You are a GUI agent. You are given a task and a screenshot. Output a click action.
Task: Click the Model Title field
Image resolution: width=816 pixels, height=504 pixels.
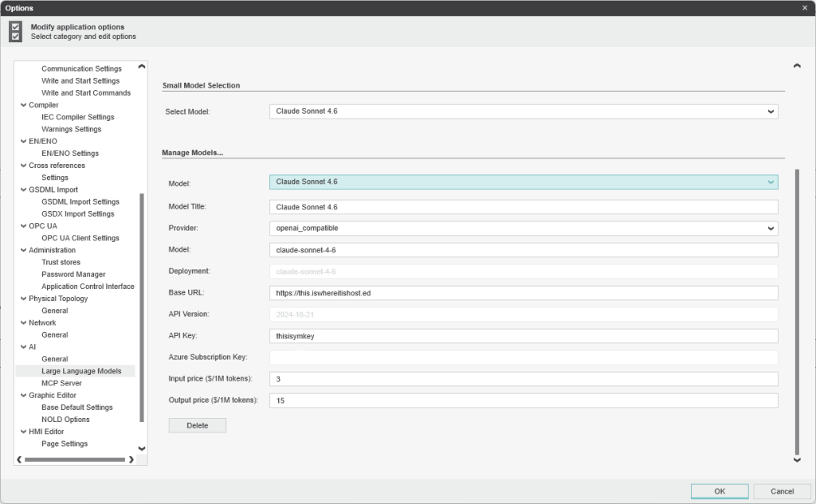coord(524,207)
